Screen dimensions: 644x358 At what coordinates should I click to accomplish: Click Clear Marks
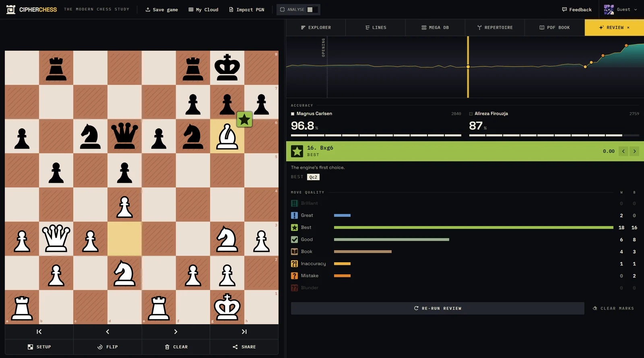click(613, 308)
